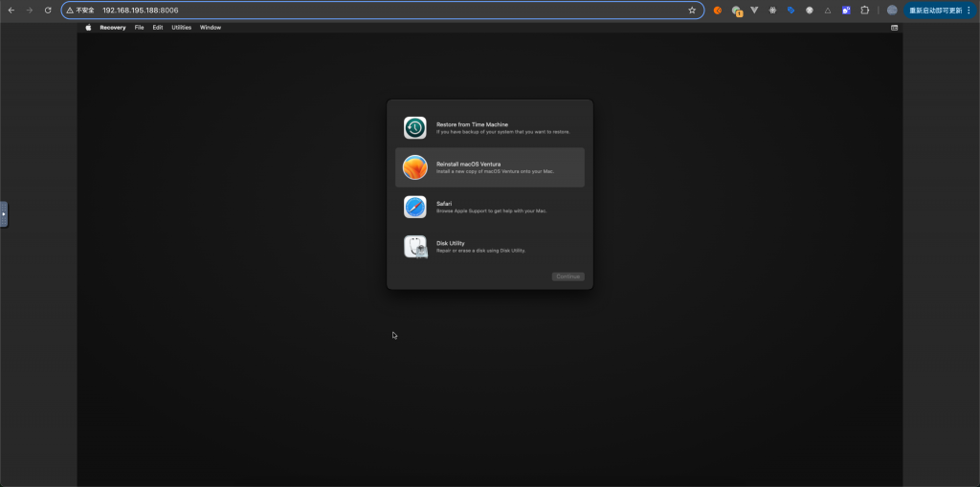
Task: Expand the side panel handle on left edge
Action: pos(4,214)
